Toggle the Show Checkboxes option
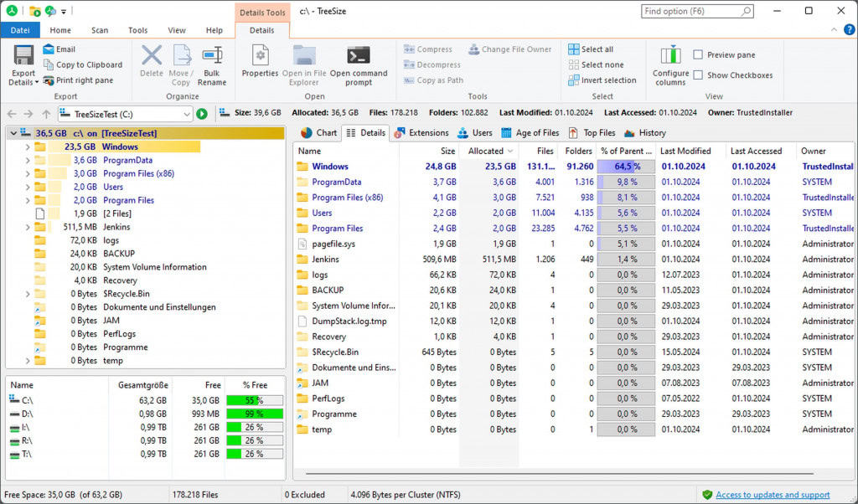This screenshot has width=858, height=504. click(x=698, y=75)
